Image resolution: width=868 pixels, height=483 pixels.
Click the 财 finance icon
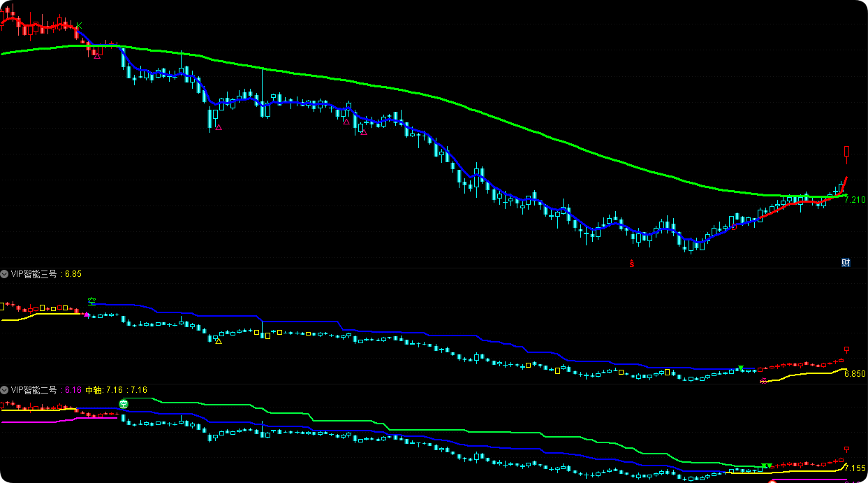(846, 263)
